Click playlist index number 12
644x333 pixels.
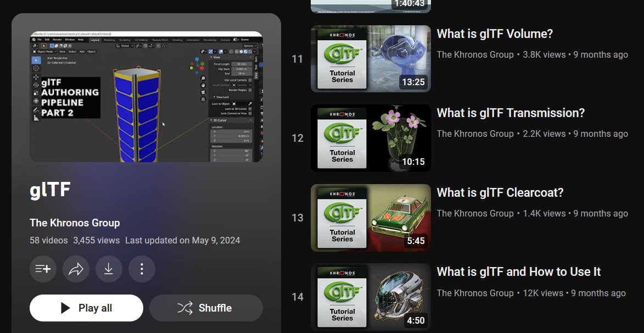click(298, 138)
